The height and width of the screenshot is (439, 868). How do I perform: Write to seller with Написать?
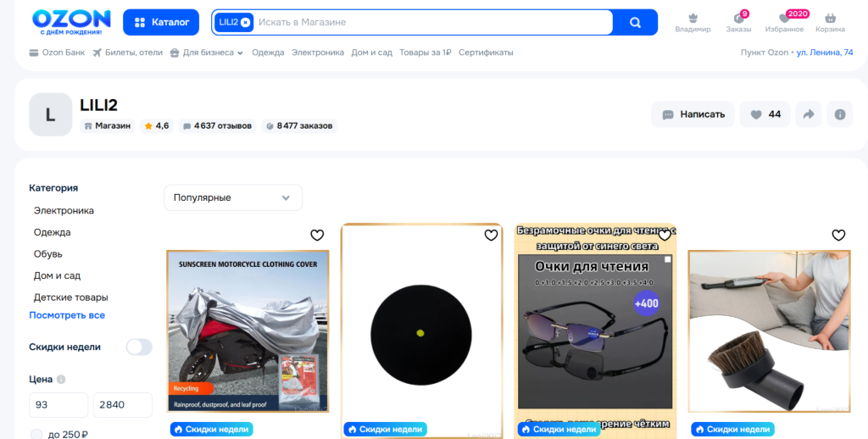pyautogui.click(x=693, y=114)
